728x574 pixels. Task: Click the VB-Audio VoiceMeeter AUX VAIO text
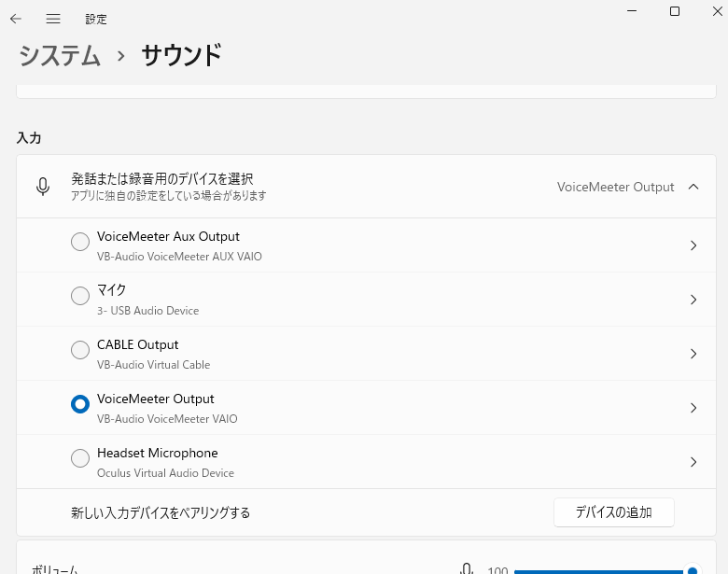point(179,257)
